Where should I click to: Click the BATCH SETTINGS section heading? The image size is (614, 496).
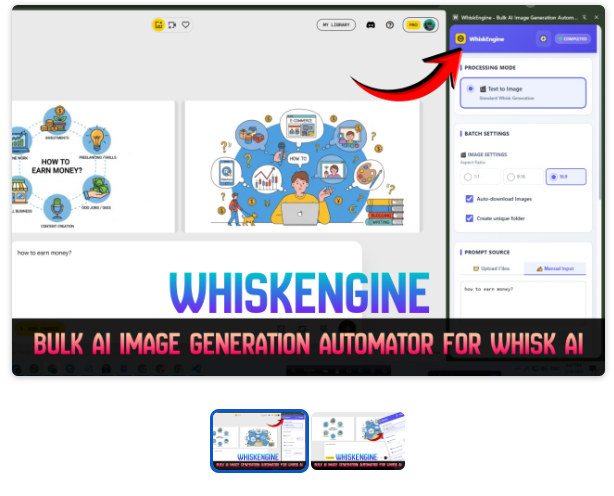[x=487, y=134]
